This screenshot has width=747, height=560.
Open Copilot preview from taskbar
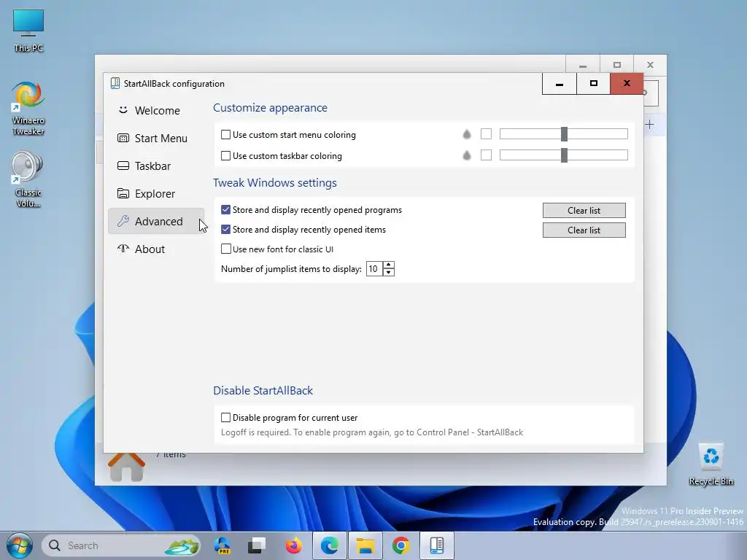pos(222,545)
